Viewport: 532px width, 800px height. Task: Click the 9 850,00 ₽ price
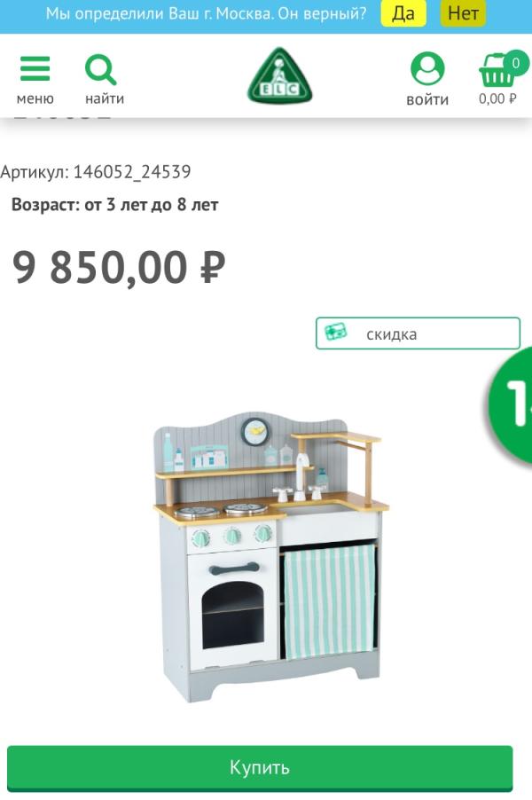tap(118, 267)
